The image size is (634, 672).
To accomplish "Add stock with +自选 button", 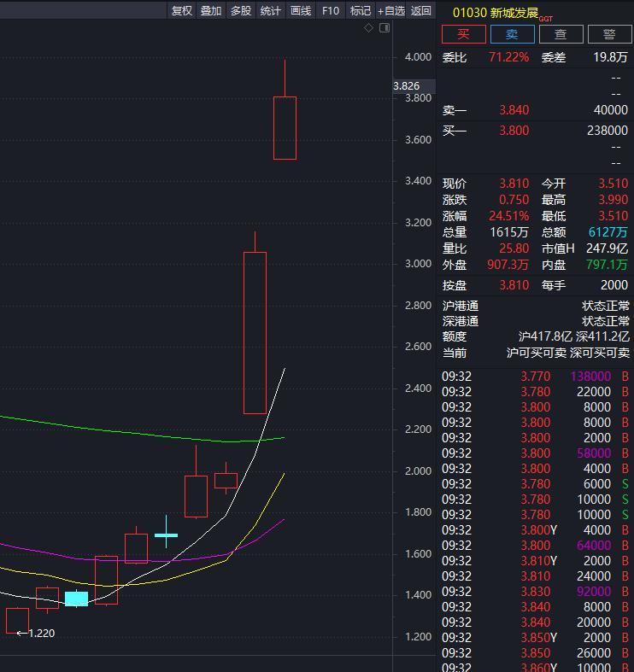I will point(391,11).
